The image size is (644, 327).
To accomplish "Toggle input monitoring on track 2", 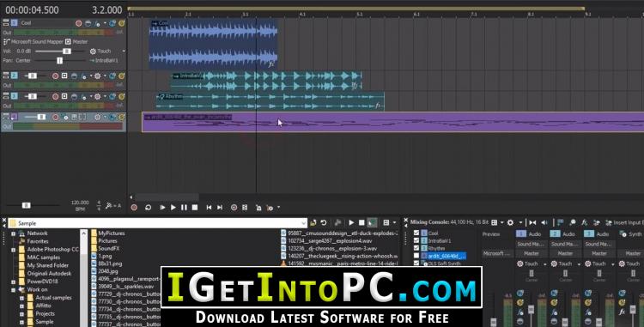I will (64, 76).
